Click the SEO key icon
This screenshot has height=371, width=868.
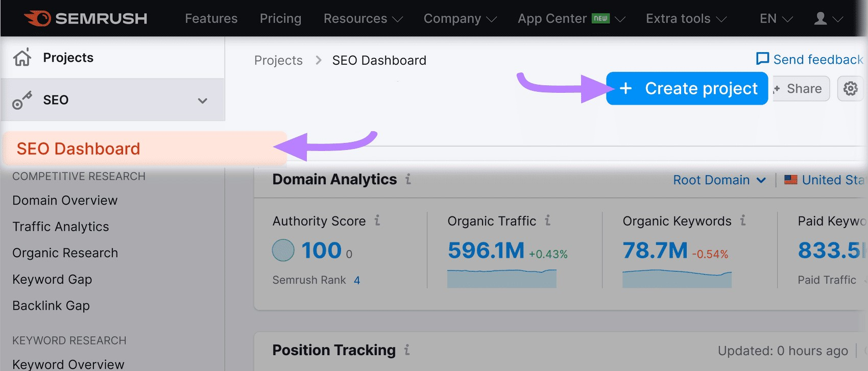click(x=22, y=100)
